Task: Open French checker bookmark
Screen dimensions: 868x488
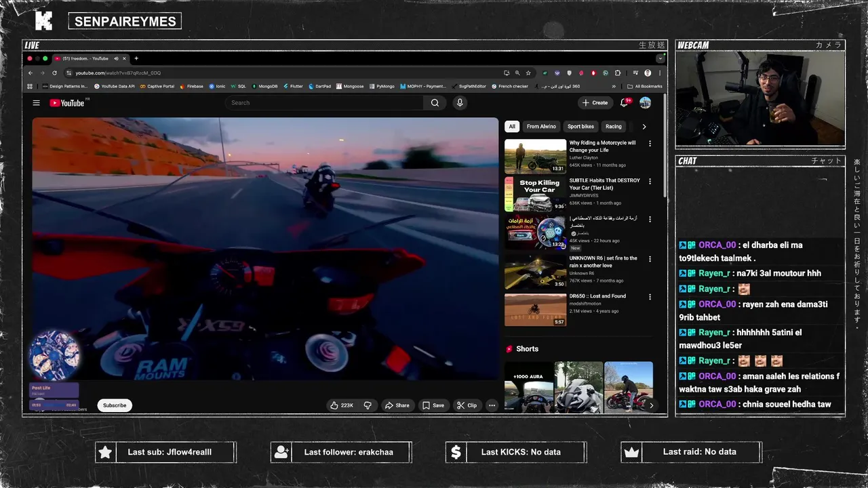Action: click(509, 87)
